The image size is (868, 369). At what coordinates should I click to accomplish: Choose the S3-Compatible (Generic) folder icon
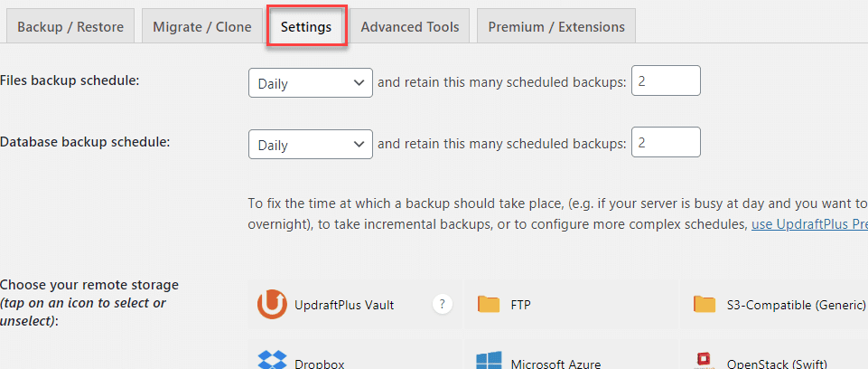coord(705,304)
